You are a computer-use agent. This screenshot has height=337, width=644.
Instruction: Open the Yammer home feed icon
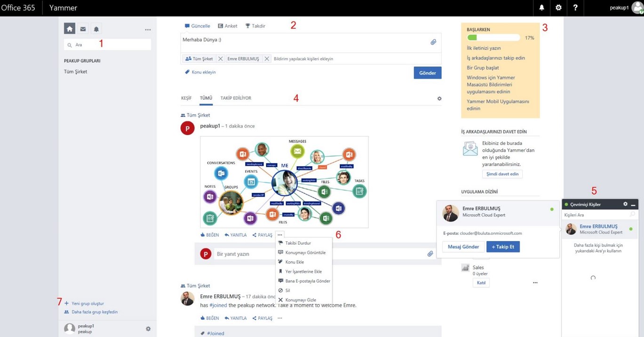point(70,29)
